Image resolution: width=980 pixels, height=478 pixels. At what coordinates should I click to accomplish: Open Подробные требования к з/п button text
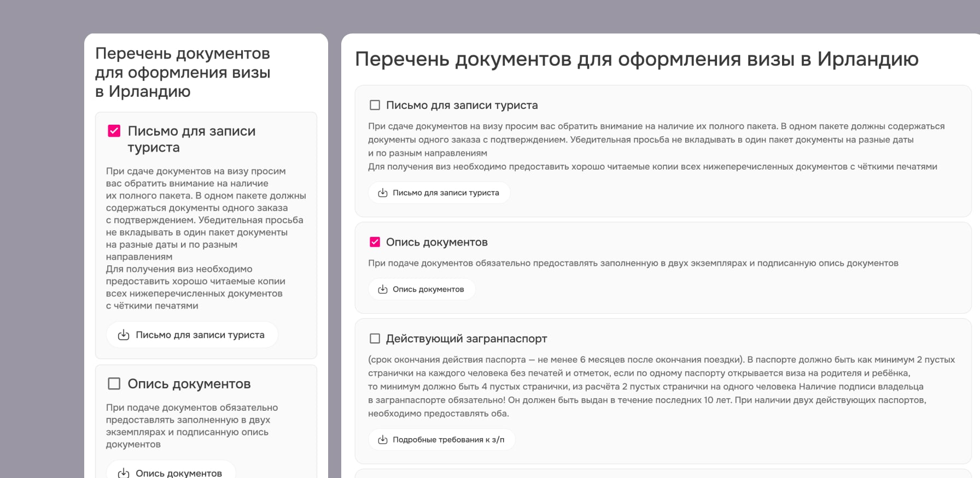click(x=448, y=440)
